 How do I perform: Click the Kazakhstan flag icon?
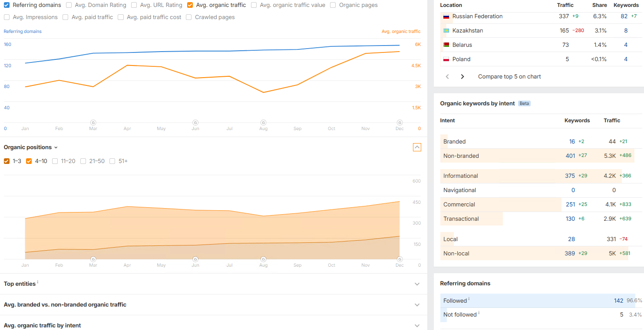click(446, 31)
